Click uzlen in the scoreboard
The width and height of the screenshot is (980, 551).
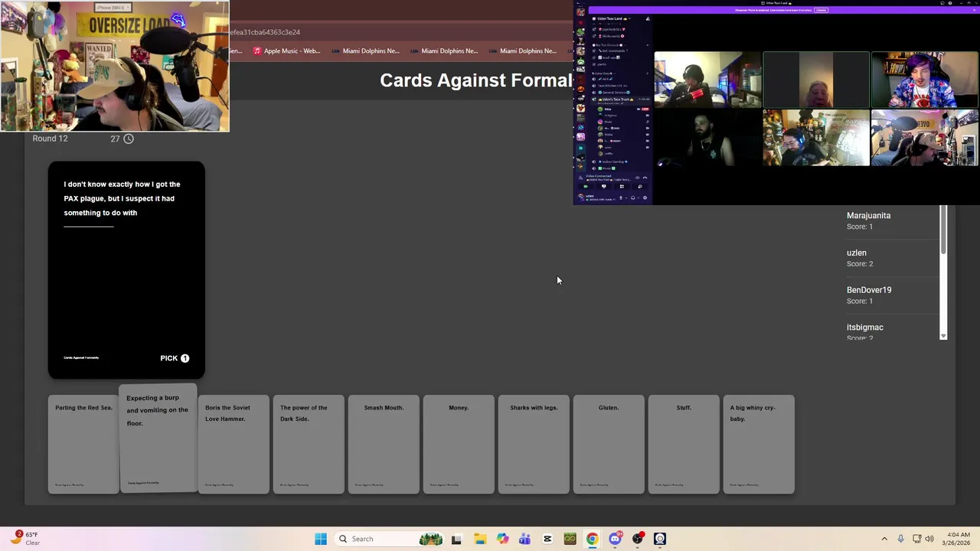pyautogui.click(x=856, y=253)
